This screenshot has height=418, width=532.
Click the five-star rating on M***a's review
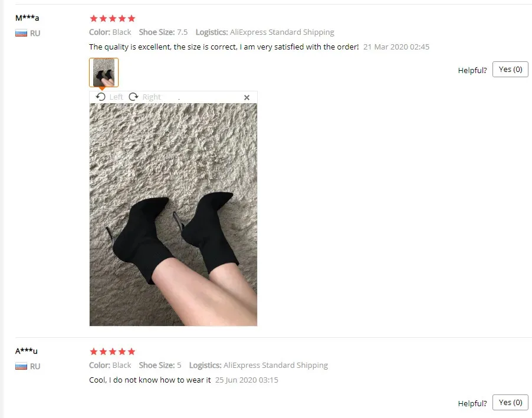(x=112, y=18)
